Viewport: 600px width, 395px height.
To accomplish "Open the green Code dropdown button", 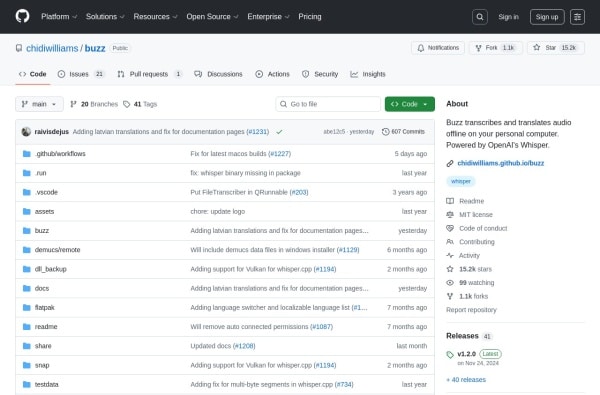I will click(x=409, y=104).
